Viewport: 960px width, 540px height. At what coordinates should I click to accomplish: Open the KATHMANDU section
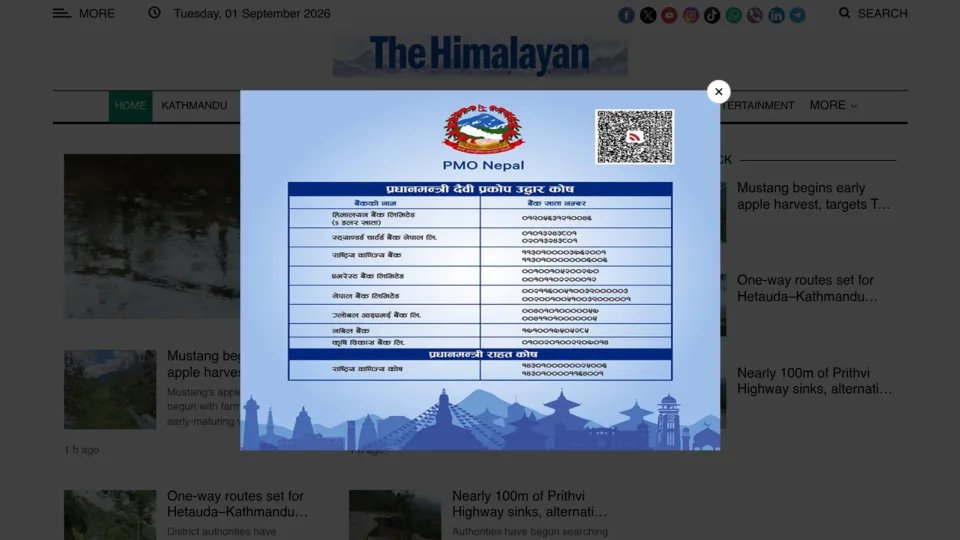[x=194, y=106]
